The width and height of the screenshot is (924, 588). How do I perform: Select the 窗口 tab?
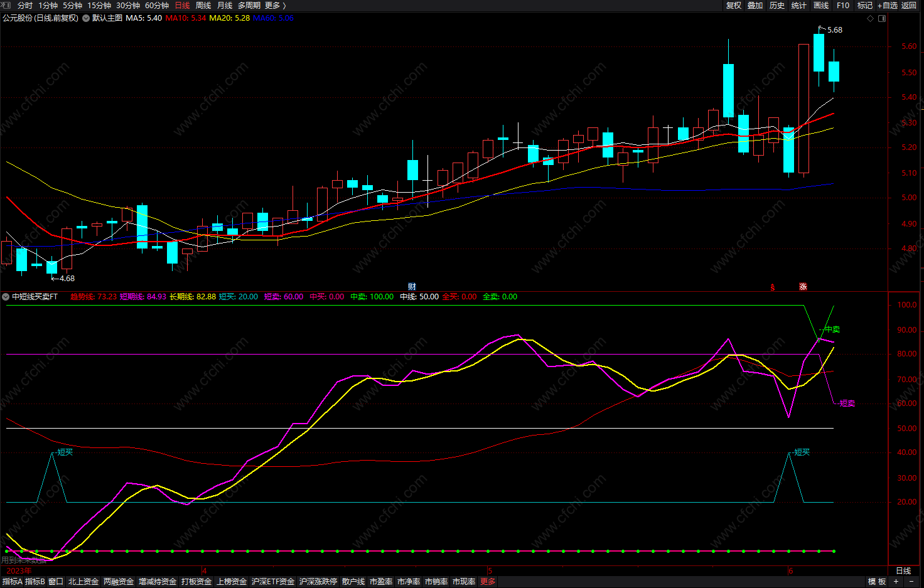(56, 582)
